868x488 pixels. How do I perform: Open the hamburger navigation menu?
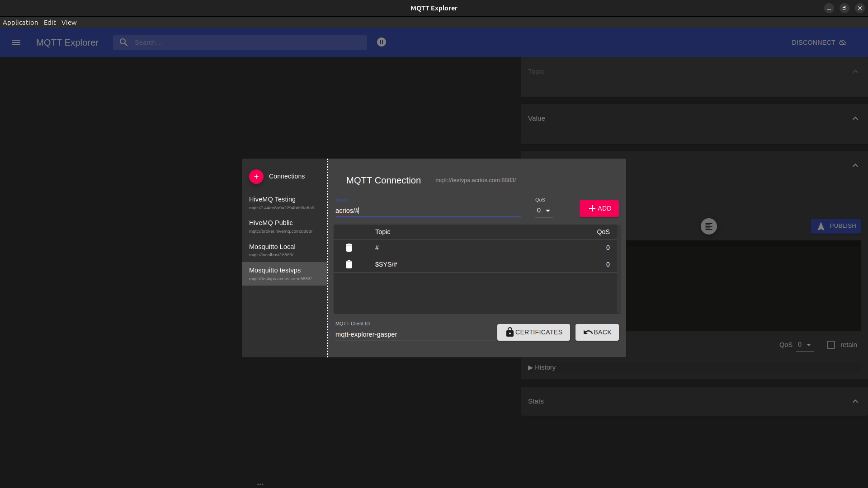[x=16, y=42]
